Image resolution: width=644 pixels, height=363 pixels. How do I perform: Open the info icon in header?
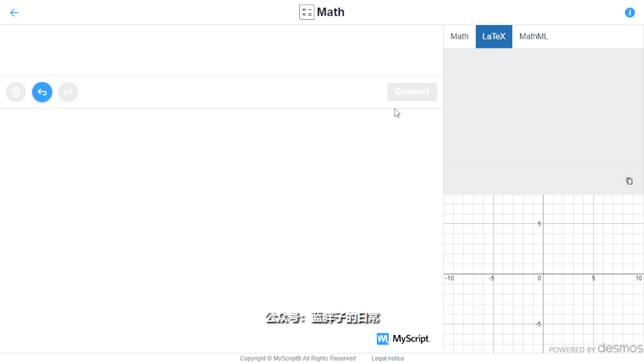(x=630, y=13)
